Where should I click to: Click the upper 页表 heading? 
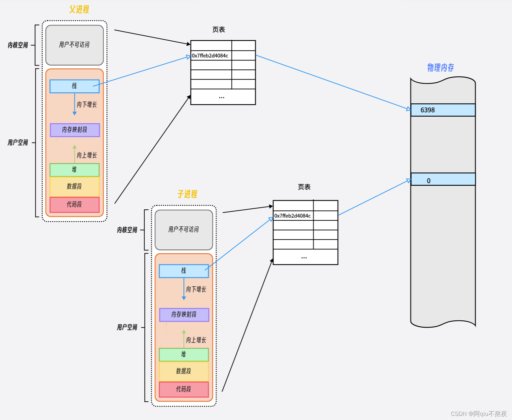coord(219,30)
